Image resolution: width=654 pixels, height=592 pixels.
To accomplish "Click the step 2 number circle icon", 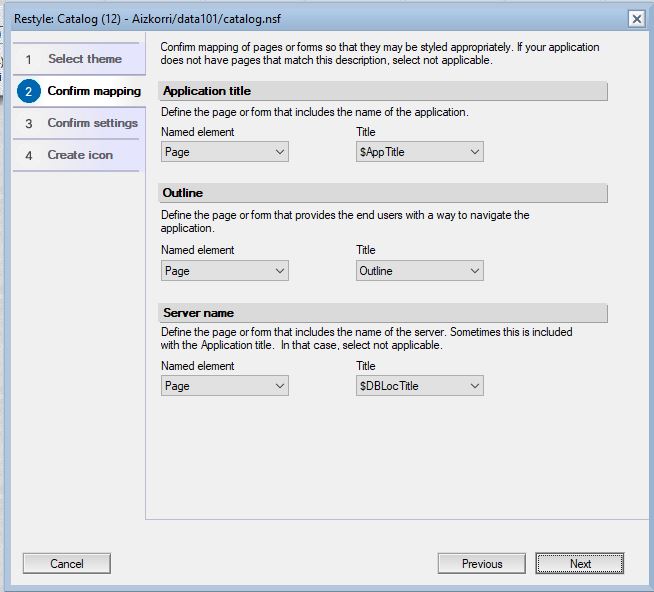I will pos(29,91).
